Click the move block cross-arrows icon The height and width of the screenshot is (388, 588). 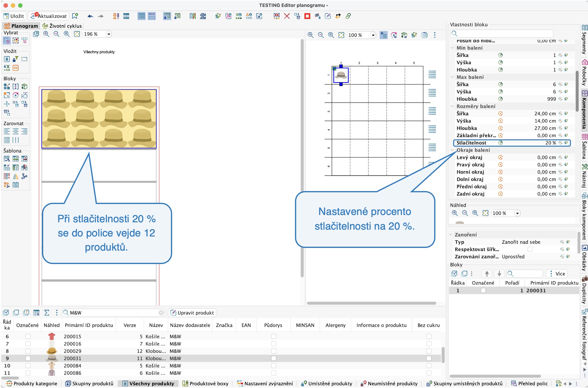point(7,104)
